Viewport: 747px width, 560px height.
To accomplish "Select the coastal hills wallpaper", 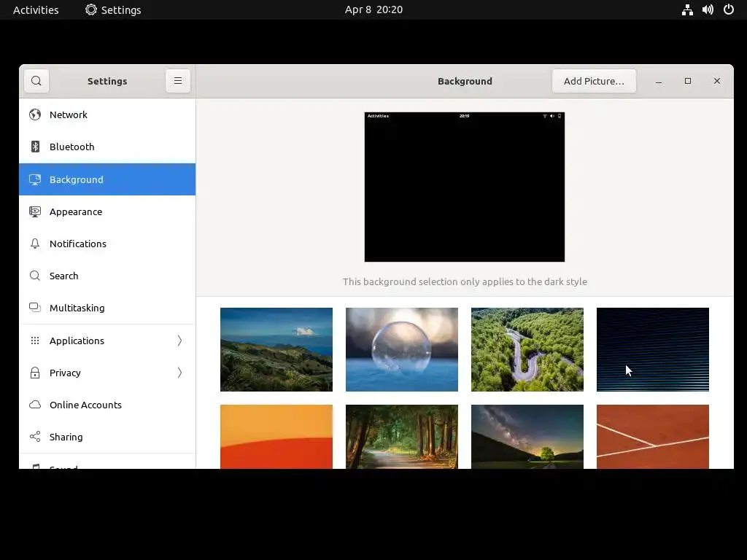I will [x=276, y=349].
